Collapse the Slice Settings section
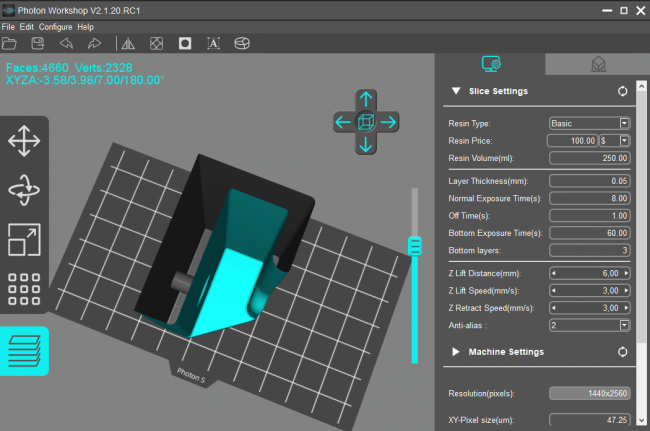This screenshot has width=650, height=431. click(x=456, y=91)
